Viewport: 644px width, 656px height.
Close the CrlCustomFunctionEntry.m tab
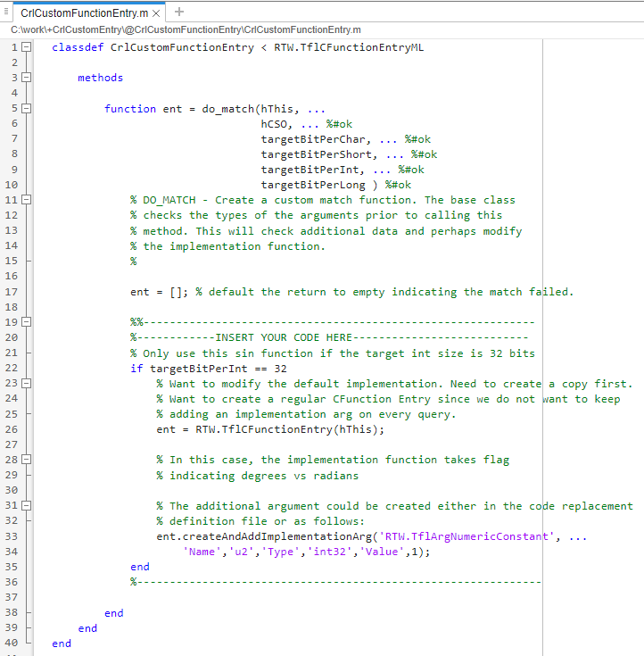point(156,13)
